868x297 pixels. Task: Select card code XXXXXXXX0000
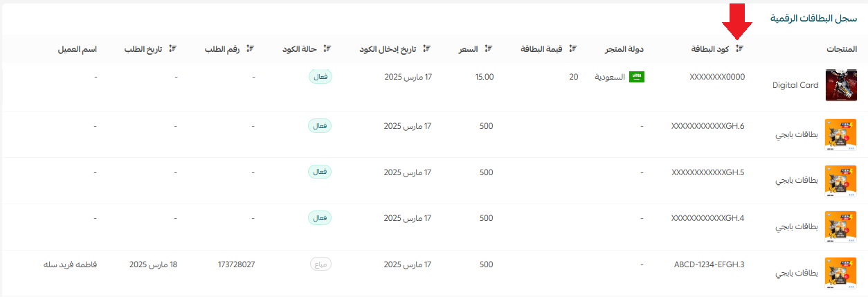[x=717, y=77]
